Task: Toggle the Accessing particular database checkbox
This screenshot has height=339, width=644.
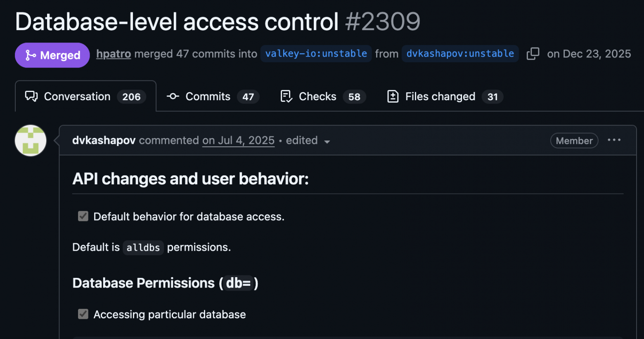Action: tap(83, 314)
